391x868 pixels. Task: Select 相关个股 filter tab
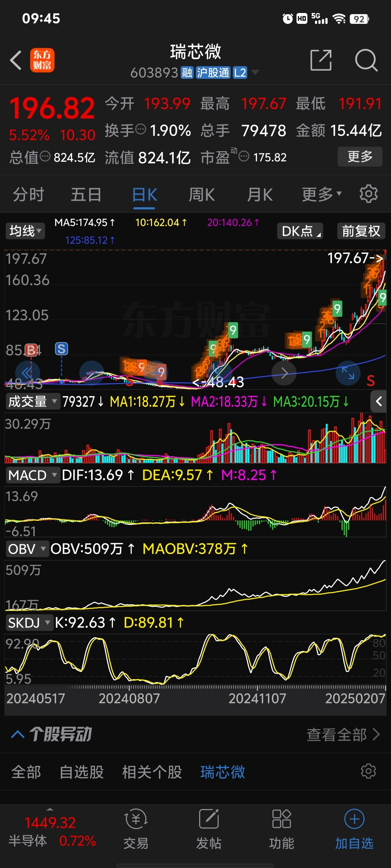point(152,772)
